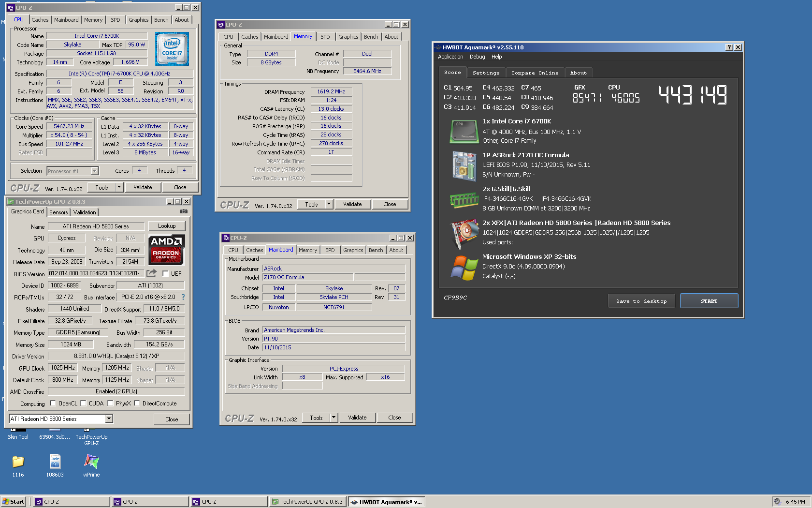The height and width of the screenshot is (508, 812).
Task: Click the HWBOT Aquamark taskbar button
Action: (386, 502)
